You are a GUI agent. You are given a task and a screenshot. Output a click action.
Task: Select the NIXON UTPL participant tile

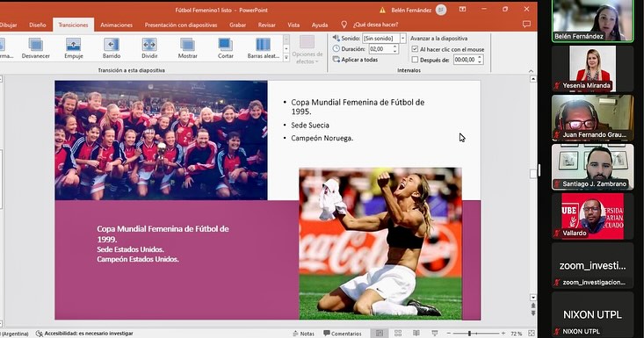[592, 314]
